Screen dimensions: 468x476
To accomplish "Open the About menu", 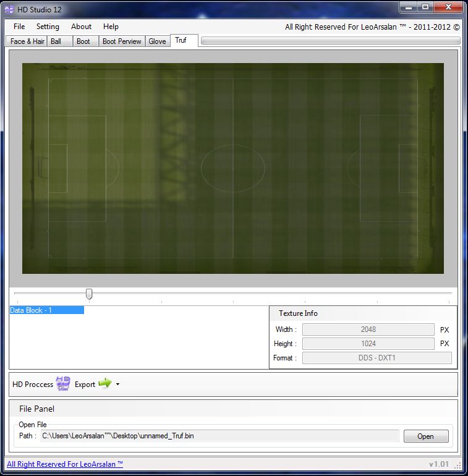I will click(x=81, y=27).
